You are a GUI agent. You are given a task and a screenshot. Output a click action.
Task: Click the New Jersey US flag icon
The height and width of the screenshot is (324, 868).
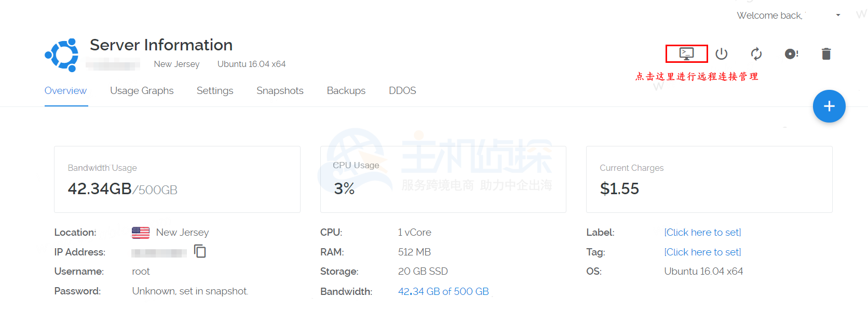pyautogui.click(x=141, y=233)
